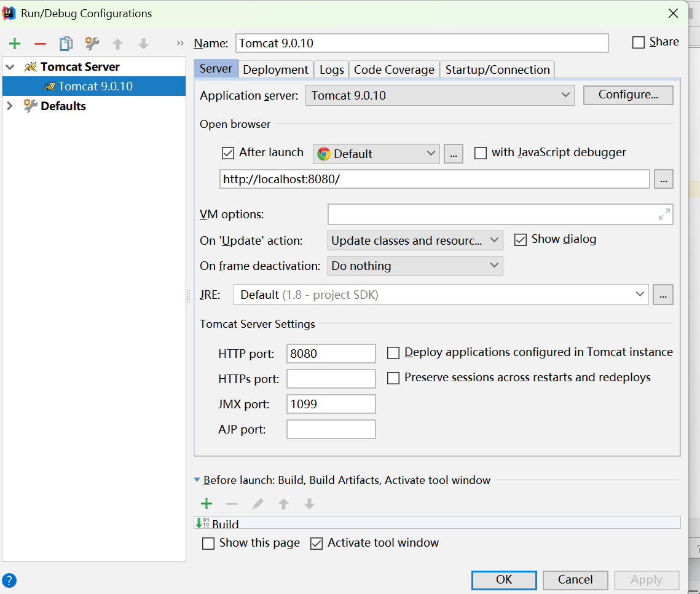Click the IntelliJ icon in the title bar
The width and height of the screenshot is (700, 594).
coord(9,14)
